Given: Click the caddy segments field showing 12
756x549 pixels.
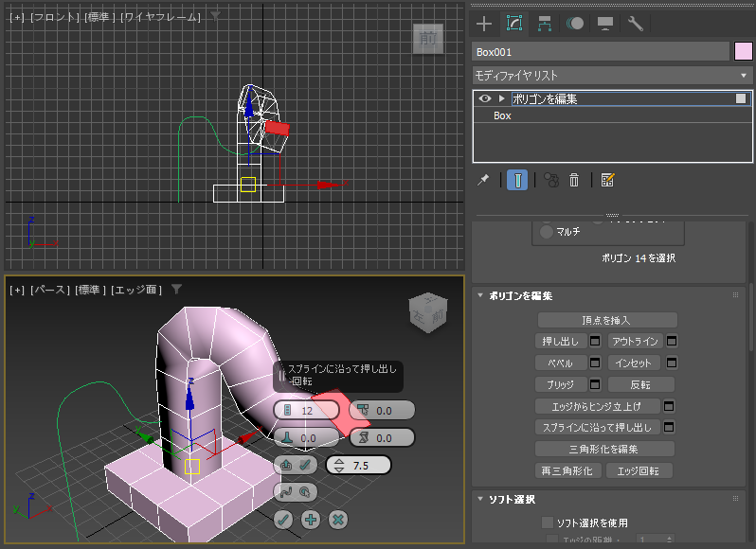Looking at the screenshot, I should 307,410.
